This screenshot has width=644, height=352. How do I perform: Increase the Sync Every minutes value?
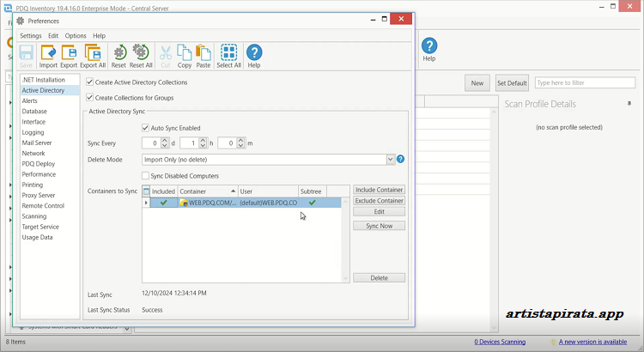click(x=240, y=141)
